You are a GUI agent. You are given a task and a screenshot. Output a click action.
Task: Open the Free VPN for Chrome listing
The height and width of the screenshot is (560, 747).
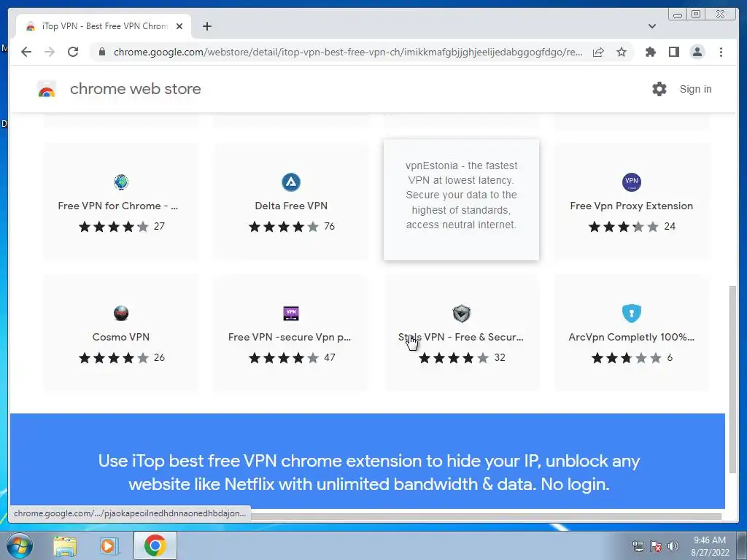tap(121, 201)
